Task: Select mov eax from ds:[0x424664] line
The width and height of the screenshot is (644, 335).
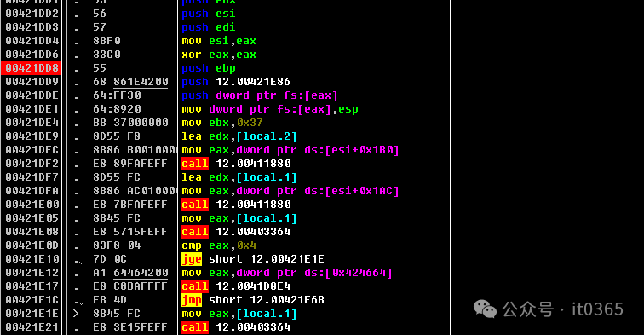Action: [287, 273]
